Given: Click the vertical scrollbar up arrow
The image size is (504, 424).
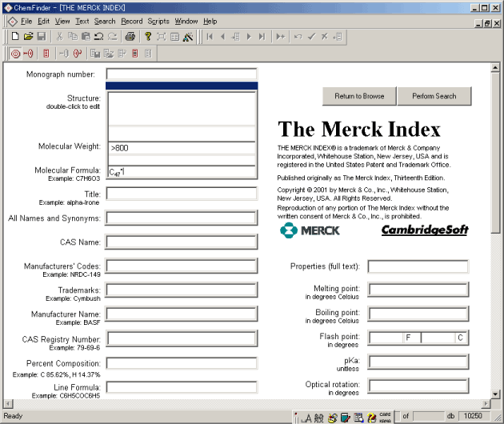Looking at the screenshot, I should click(x=495, y=67).
